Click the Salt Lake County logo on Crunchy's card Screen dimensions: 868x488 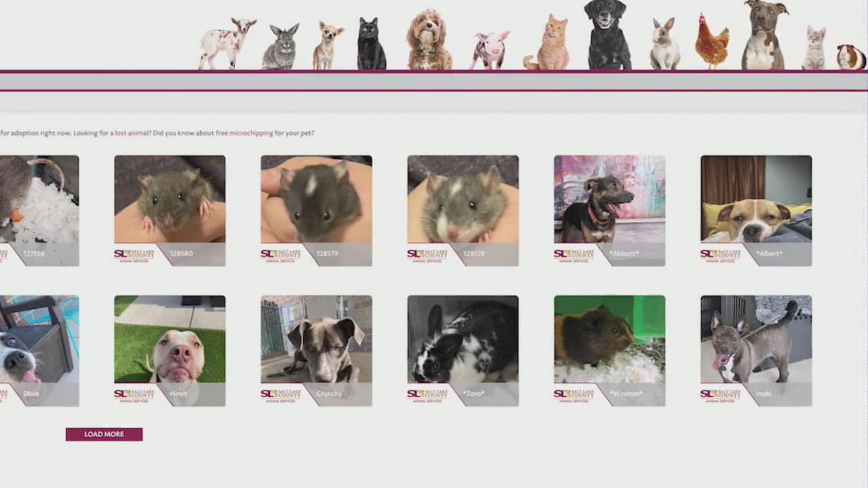[x=280, y=394]
